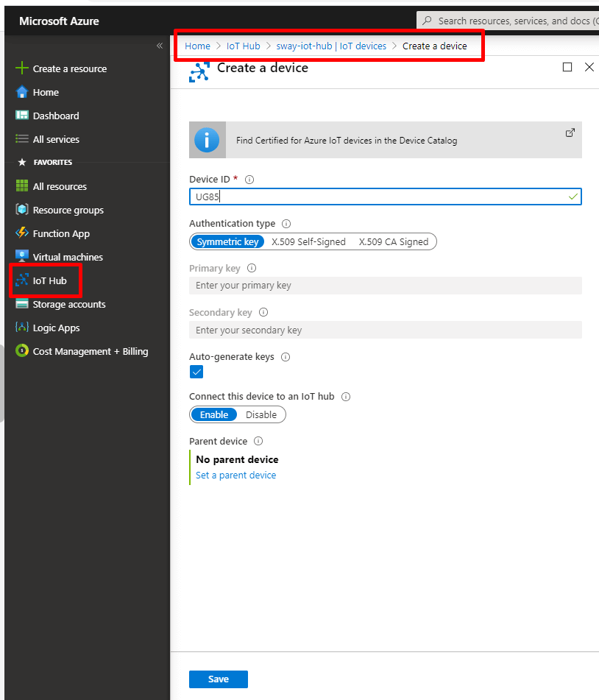Screen dimensions: 599x700
Task: Uncheck the Auto-generate keys checkbox
Action: point(196,372)
